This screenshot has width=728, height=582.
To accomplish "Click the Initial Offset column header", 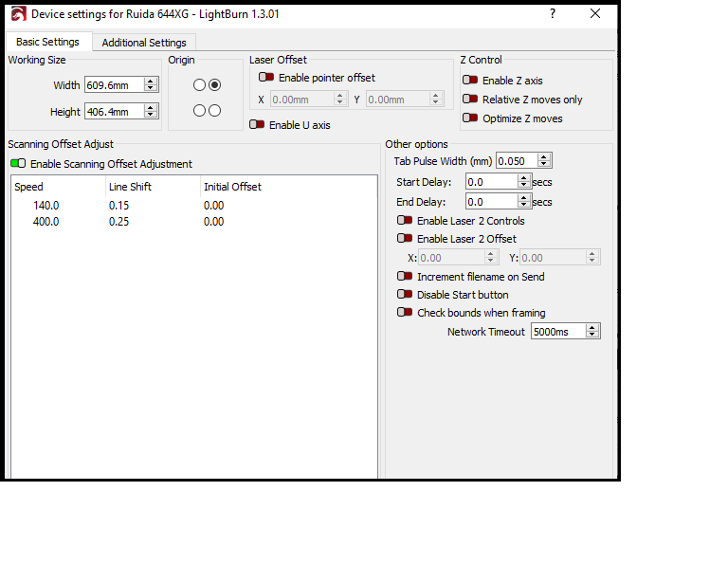I will 232,187.
